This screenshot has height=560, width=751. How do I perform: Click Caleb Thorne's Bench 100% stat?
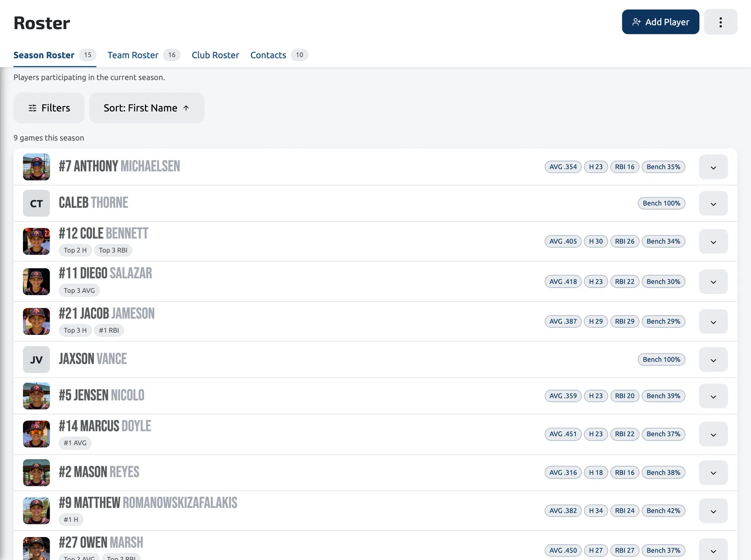pos(661,204)
